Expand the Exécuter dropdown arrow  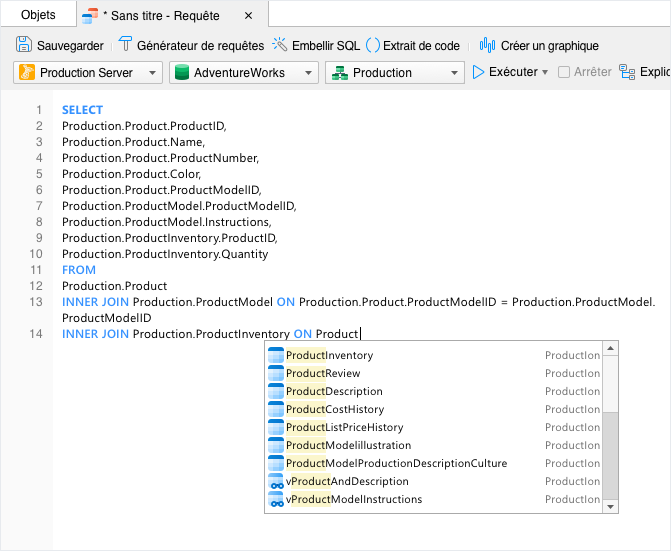click(x=545, y=72)
